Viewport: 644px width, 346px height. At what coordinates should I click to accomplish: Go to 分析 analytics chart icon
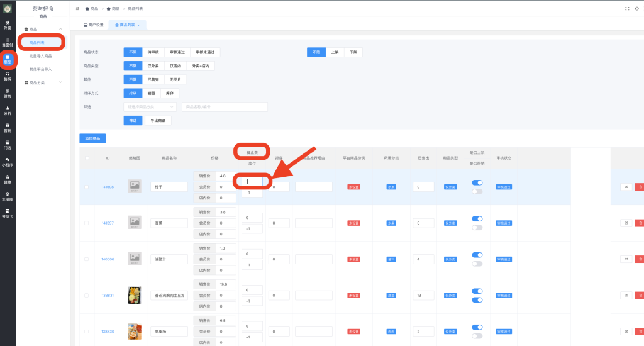coord(7,110)
